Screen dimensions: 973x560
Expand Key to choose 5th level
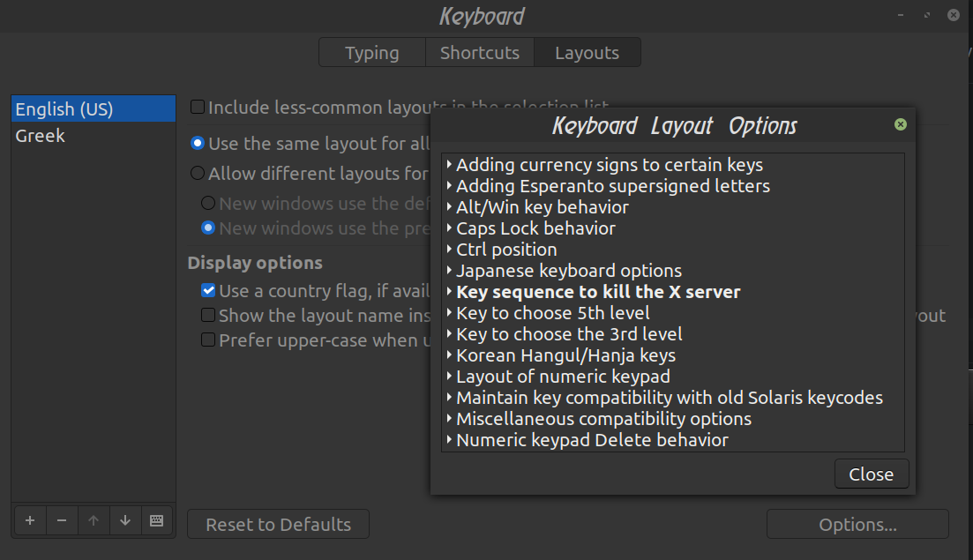(x=449, y=312)
